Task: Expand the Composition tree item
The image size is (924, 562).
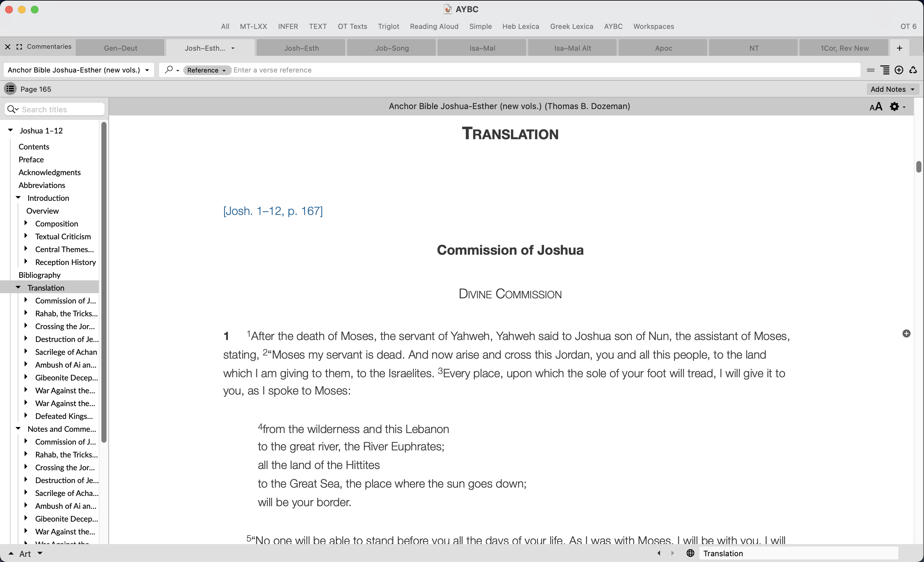Action: click(26, 223)
